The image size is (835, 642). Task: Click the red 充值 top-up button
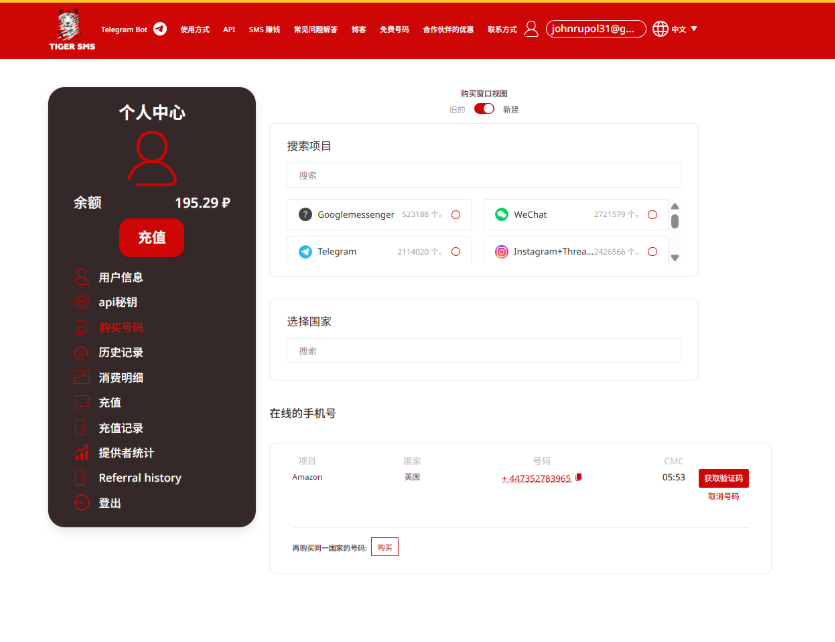tap(152, 237)
